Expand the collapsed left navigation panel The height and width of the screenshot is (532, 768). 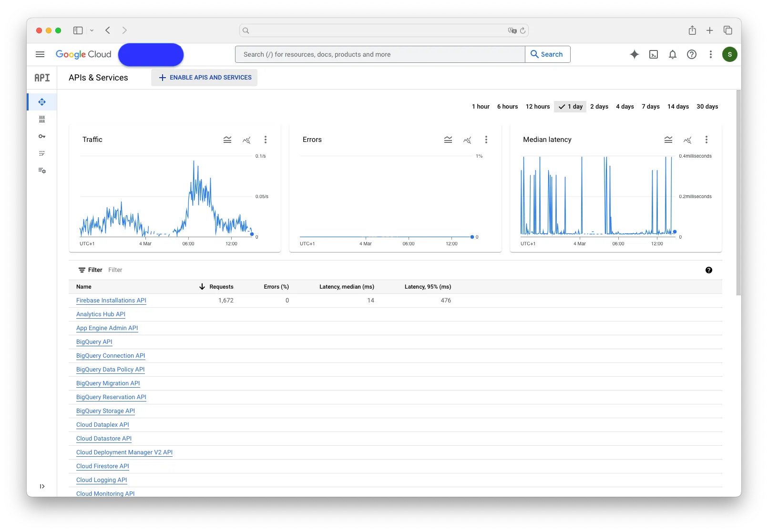(x=42, y=486)
